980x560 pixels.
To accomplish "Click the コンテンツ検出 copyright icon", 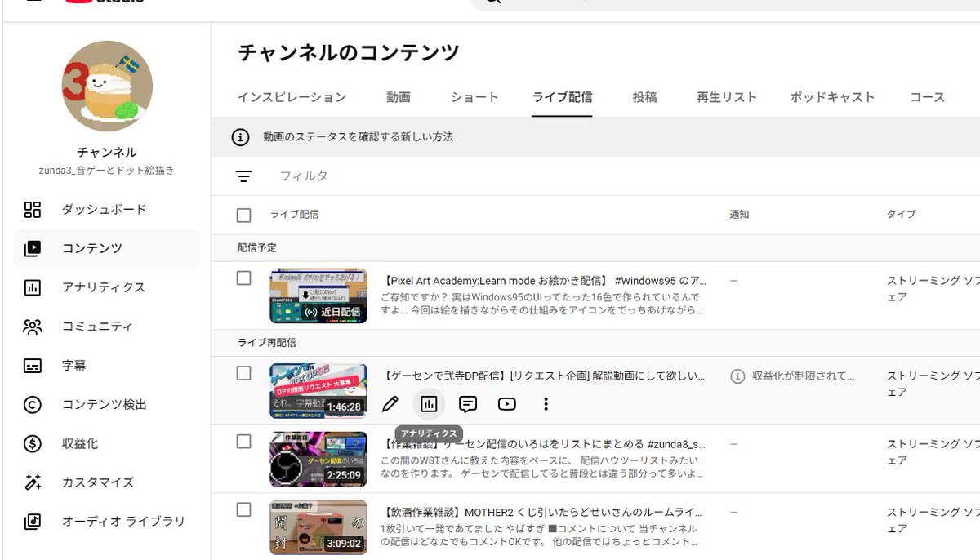I will [33, 404].
